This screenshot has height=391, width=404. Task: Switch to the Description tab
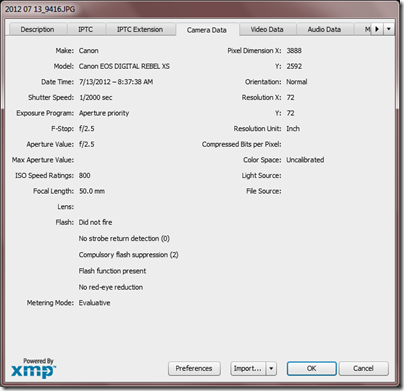37,29
